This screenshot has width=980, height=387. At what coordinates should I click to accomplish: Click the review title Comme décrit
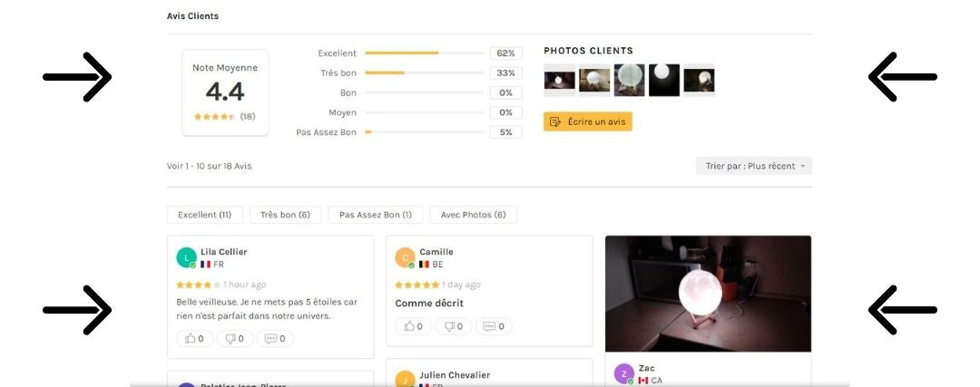pyautogui.click(x=429, y=304)
